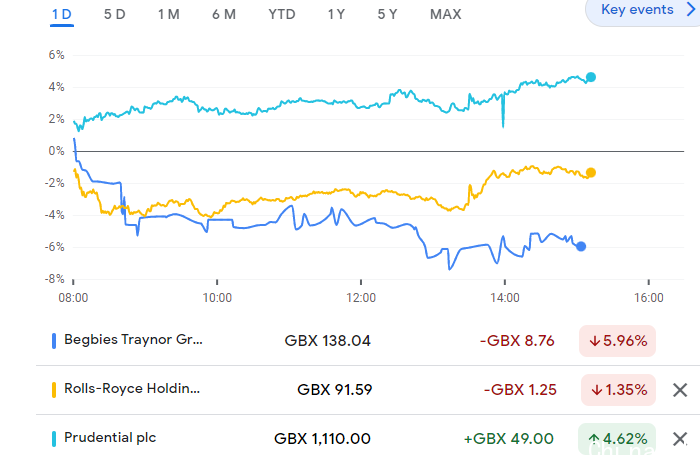Select the 1 M chart range
The height and width of the screenshot is (463, 700).
tap(168, 14)
